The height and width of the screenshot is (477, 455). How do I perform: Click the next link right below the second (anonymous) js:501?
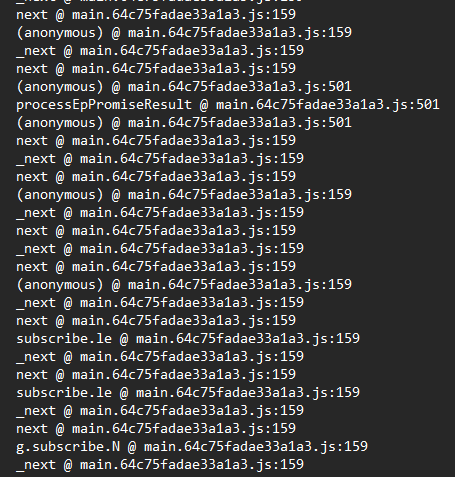pyautogui.click(x=184, y=141)
